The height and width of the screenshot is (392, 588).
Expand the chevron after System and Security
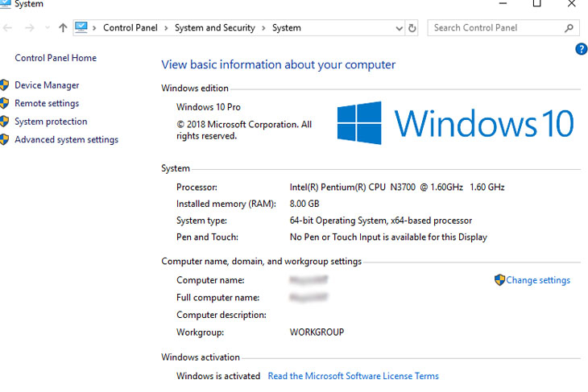(x=263, y=28)
